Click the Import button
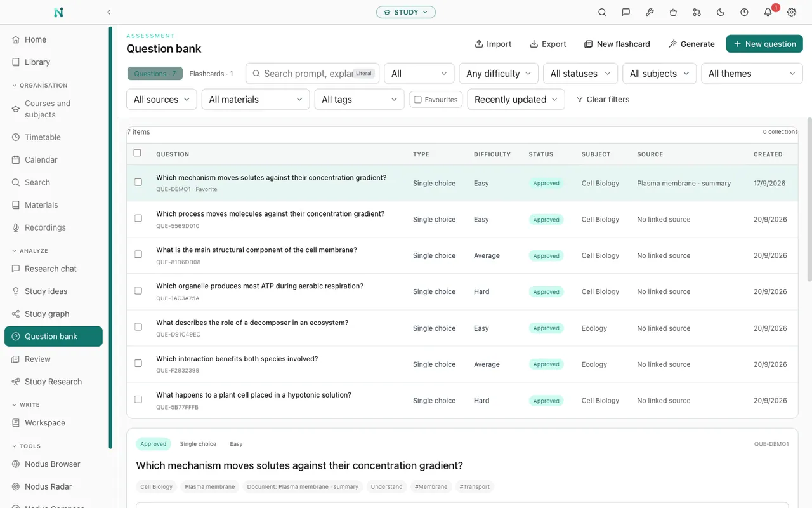Screen dimensions: 812x508 click(x=493, y=44)
